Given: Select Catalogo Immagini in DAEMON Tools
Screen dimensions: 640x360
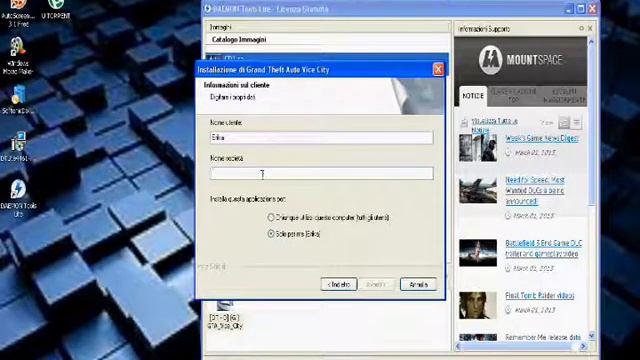Looking at the screenshot, I should click(239, 40).
